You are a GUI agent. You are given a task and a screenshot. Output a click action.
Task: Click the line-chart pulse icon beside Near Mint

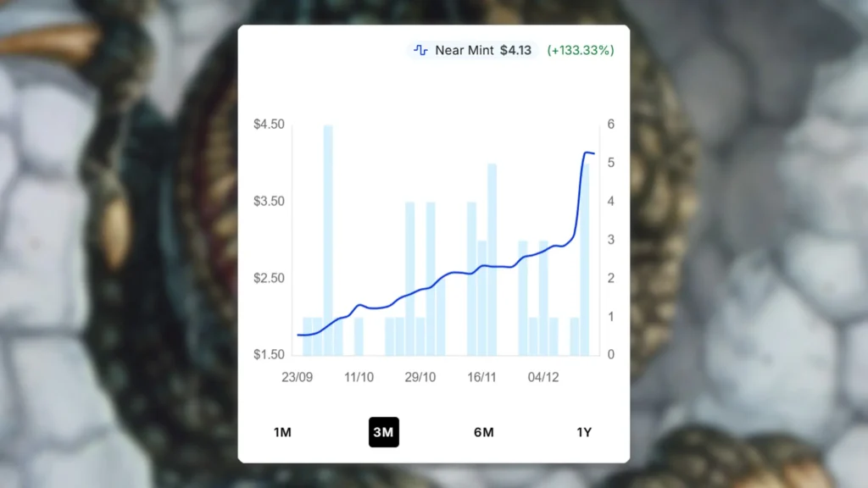421,50
